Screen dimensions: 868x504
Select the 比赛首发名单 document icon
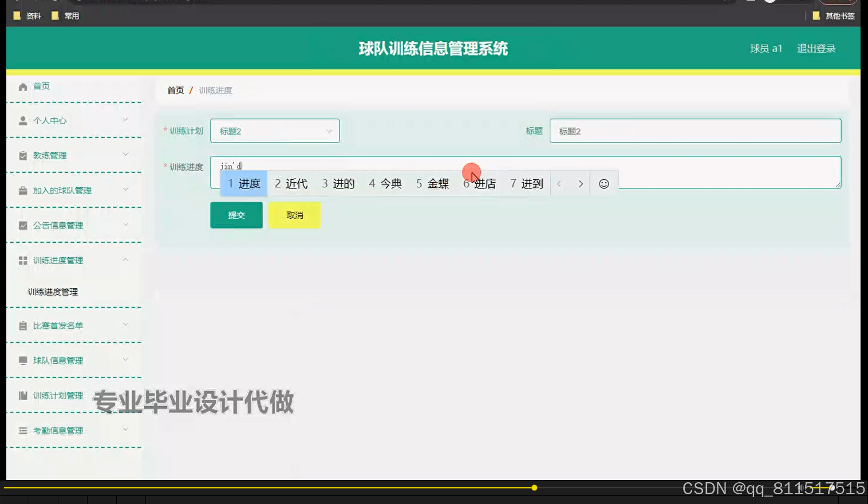23,325
